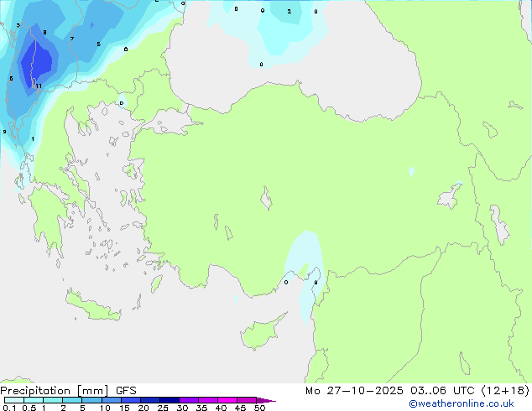The height and width of the screenshot is (411, 532).
Task: Click the '20' legend scale label
Action: [143, 408]
